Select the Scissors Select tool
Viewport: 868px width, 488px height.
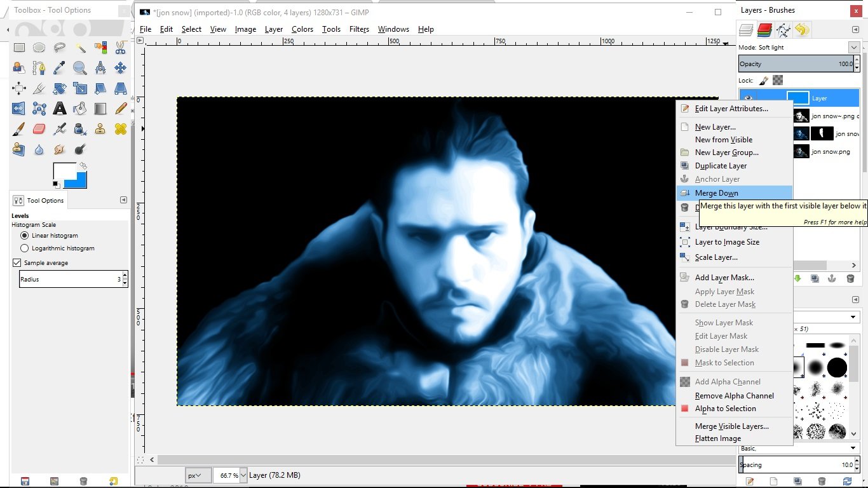(x=120, y=48)
